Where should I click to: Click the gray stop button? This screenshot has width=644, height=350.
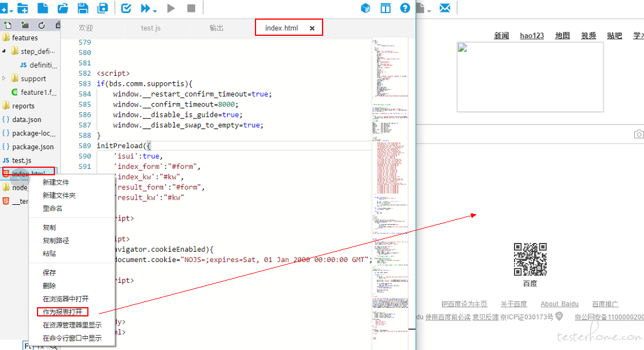coord(191,8)
